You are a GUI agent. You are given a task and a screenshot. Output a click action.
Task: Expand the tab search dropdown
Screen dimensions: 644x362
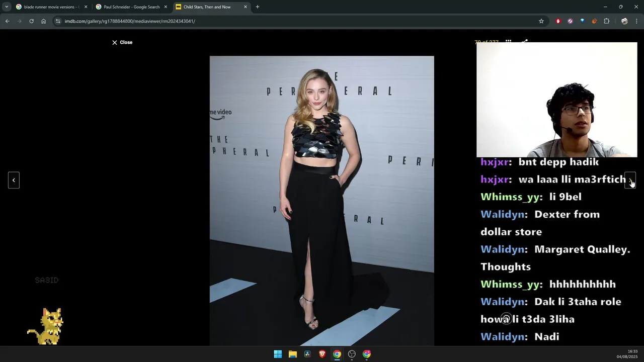[x=7, y=7]
